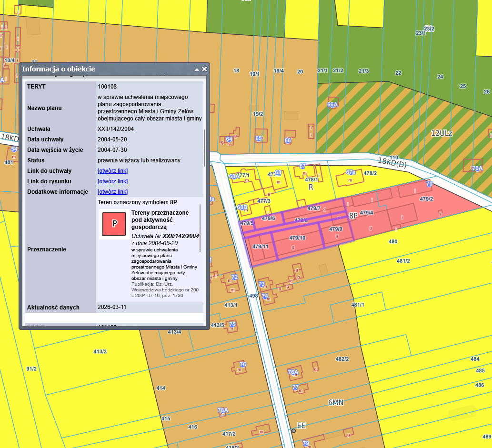Open the Dodatkowe informacje link
The width and height of the screenshot is (492, 448).
[x=112, y=192]
